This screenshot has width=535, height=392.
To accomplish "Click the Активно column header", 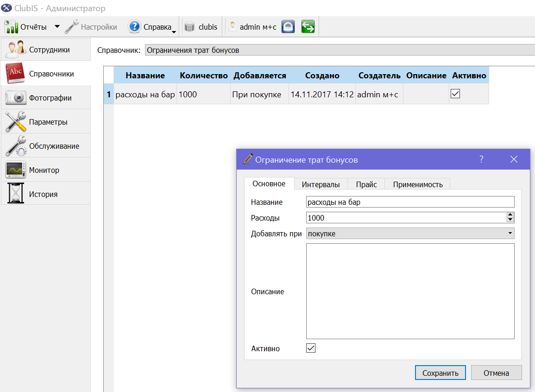I will (469, 76).
